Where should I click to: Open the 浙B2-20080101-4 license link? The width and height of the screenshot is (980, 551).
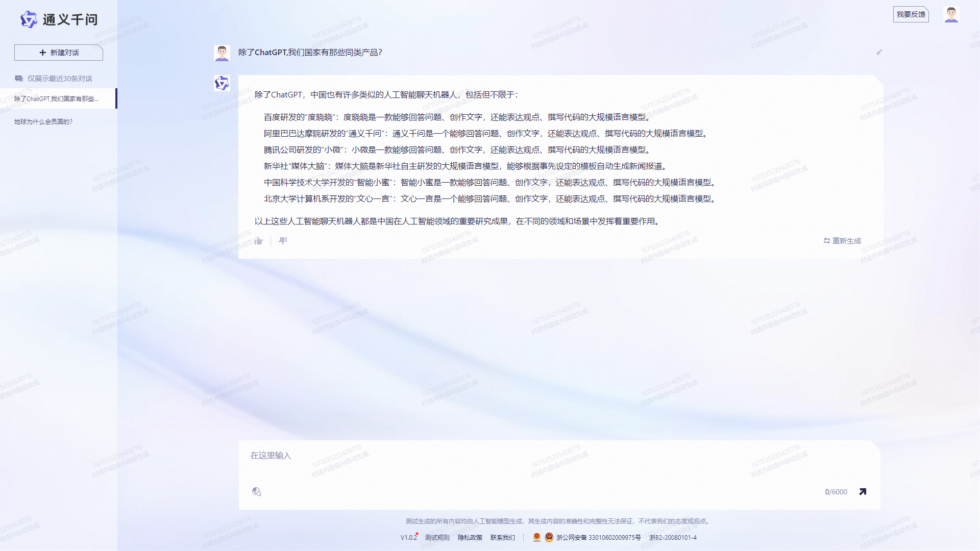coord(673,537)
